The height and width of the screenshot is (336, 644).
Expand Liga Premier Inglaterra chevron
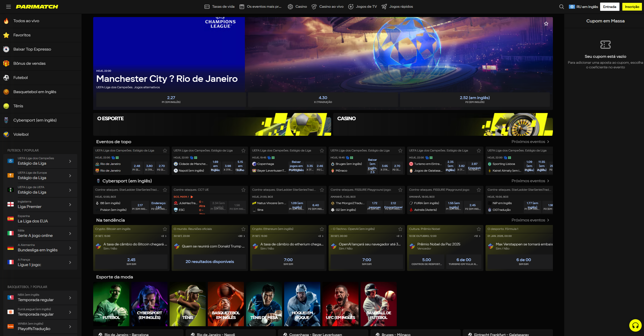[70, 205]
